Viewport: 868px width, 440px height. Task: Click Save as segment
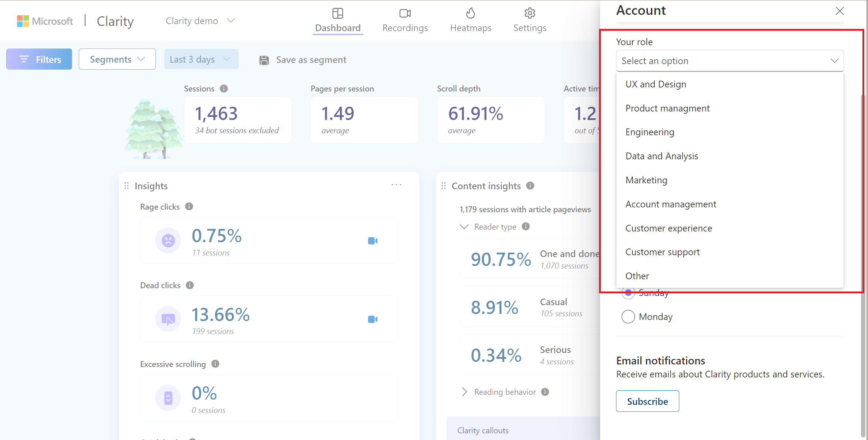[x=303, y=60]
